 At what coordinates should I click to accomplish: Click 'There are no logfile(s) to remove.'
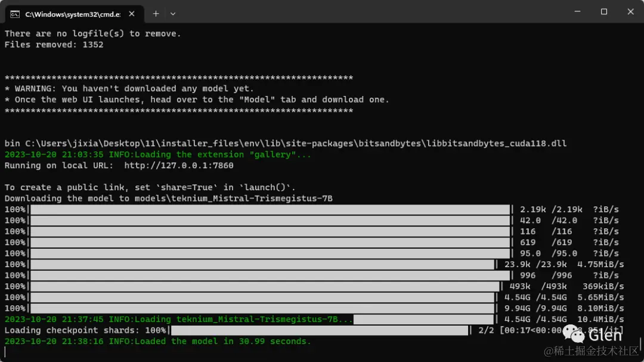click(93, 33)
